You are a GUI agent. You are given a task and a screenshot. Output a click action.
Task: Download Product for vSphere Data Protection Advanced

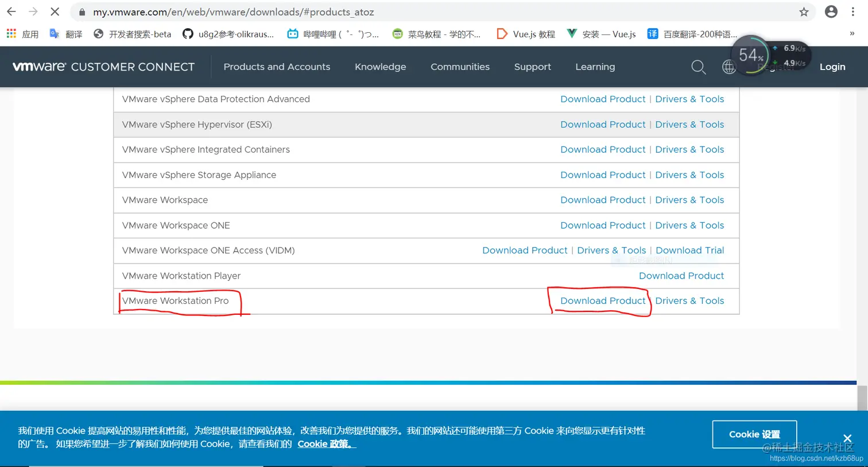click(x=603, y=99)
